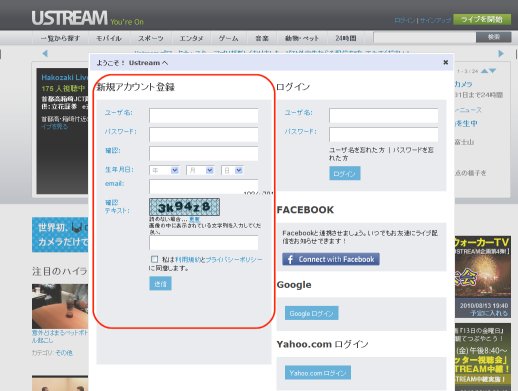518x391 pixels.
Task: Close the Ustream welcome dialog
Action: [446, 62]
